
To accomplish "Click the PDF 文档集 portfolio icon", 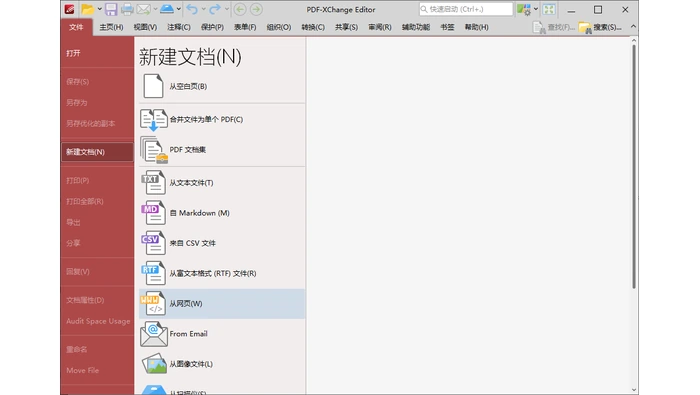I will pos(154,150).
